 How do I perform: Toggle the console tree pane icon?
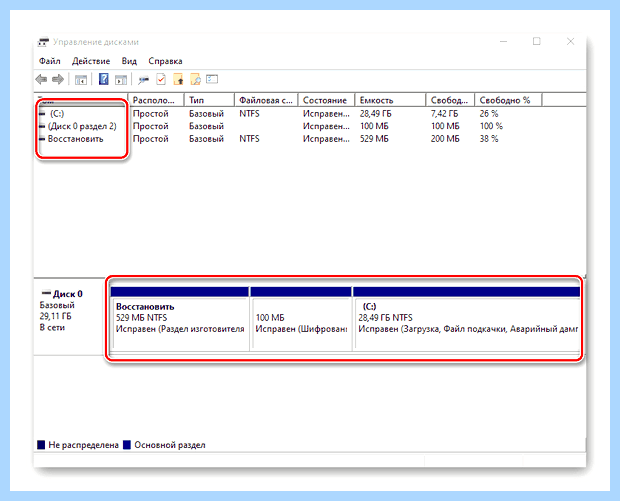point(81,80)
